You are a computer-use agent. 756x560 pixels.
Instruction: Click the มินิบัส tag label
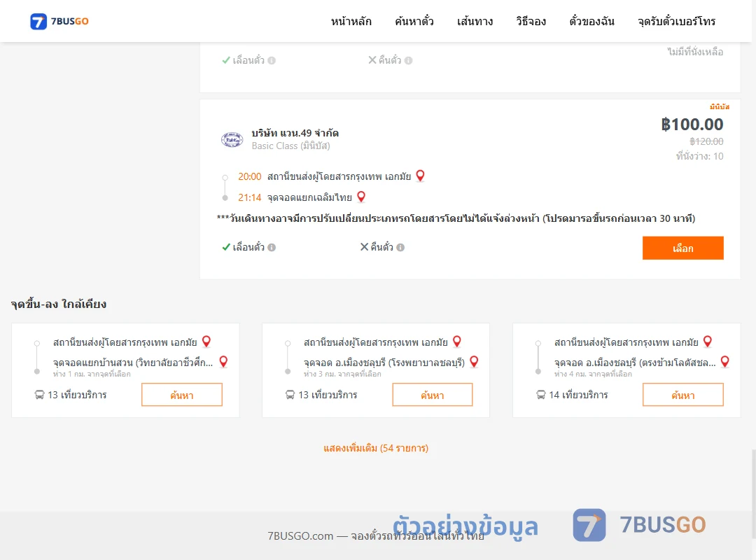click(720, 106)
